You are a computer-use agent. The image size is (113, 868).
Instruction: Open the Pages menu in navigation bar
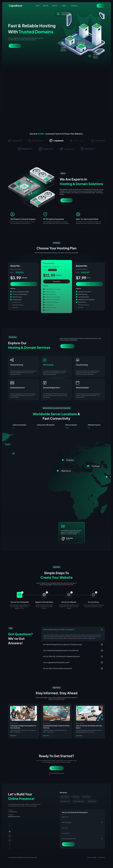[64, 6]
